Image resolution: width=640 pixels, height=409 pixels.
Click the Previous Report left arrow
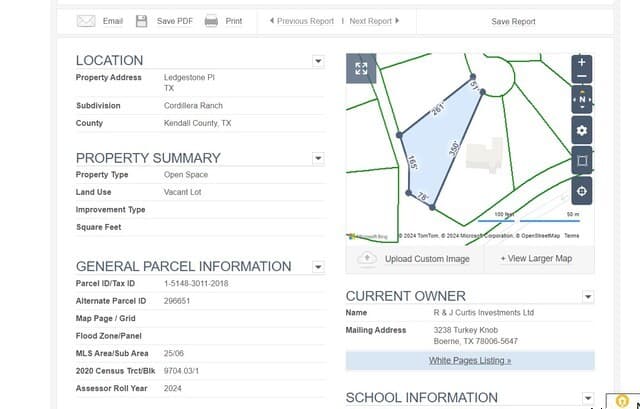point(272,21)
